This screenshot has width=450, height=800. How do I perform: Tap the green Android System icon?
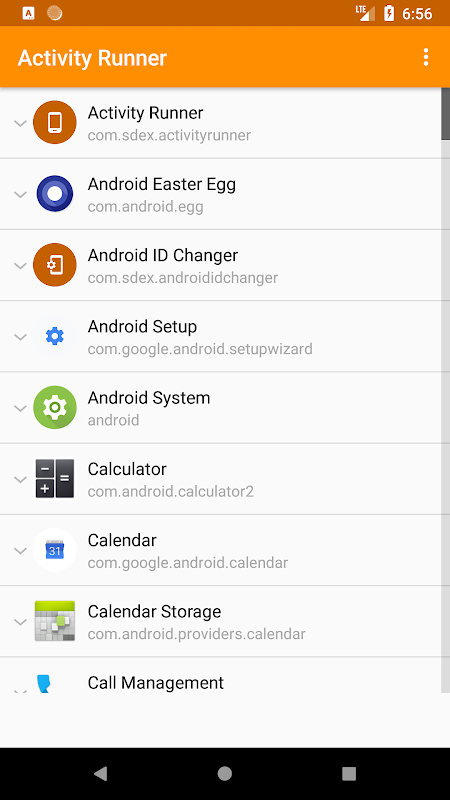coord(55,407)
